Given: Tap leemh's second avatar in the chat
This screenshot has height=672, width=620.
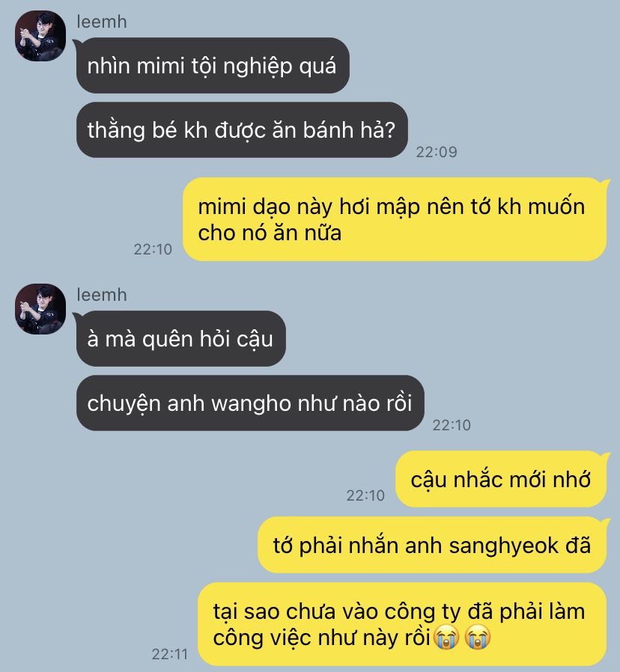Looking at the screenshot, I should tap(40, 309).
